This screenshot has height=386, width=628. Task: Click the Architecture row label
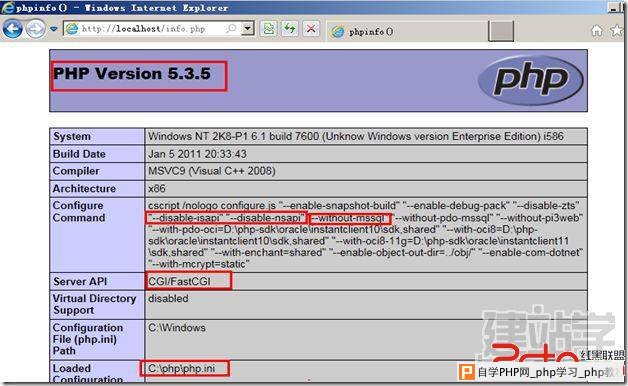pos(84,189)
